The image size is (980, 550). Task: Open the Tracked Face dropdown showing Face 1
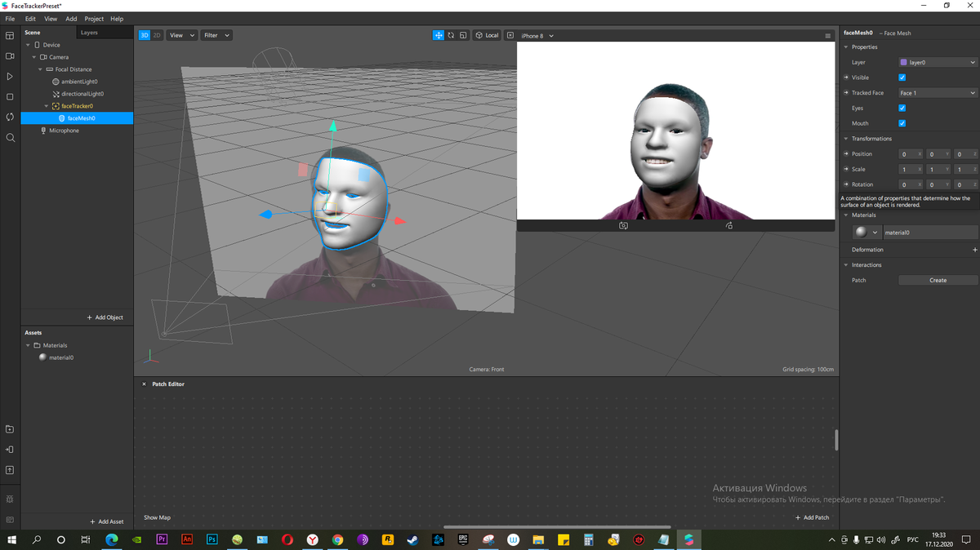click(x=938, y=93)
